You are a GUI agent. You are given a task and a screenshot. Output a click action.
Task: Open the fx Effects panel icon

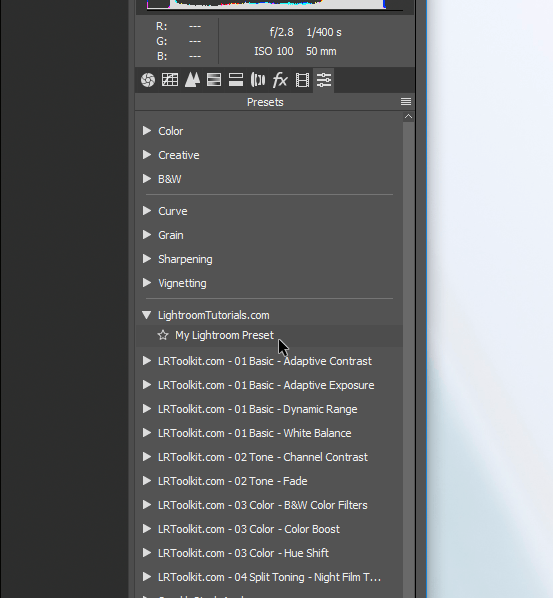[x=280, y=80]
